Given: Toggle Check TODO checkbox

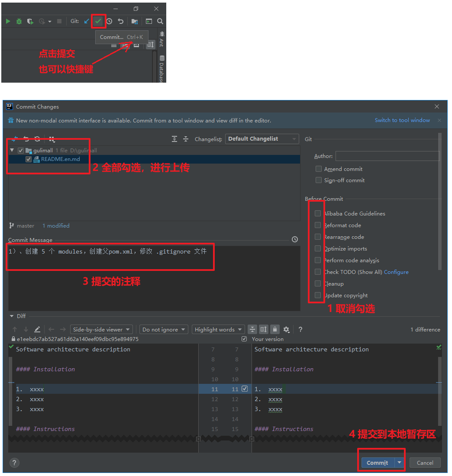Looking at the screenshot, I should 318,272.
